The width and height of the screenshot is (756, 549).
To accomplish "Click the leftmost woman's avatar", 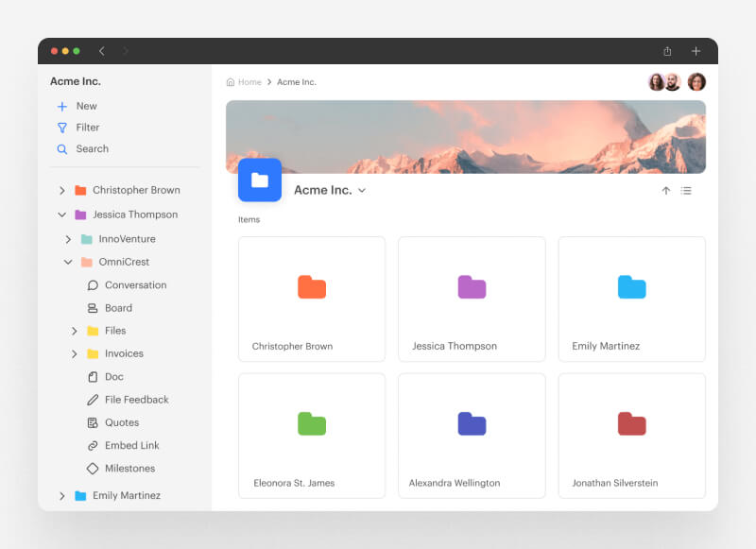I will [656, 82].
